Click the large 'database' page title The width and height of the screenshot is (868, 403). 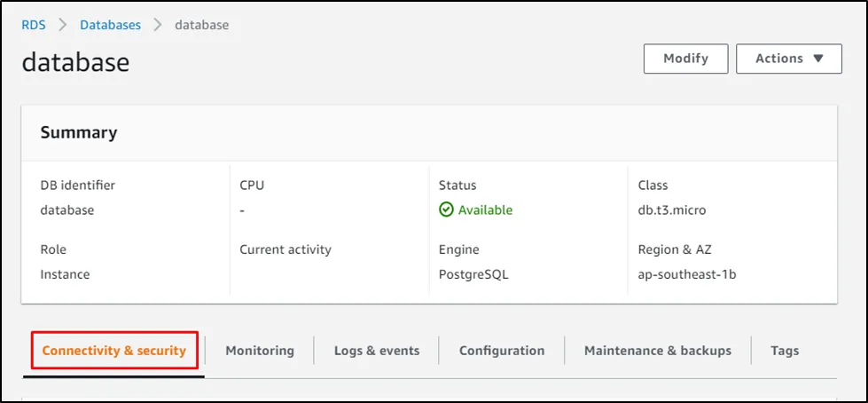(x=75, y=62)
